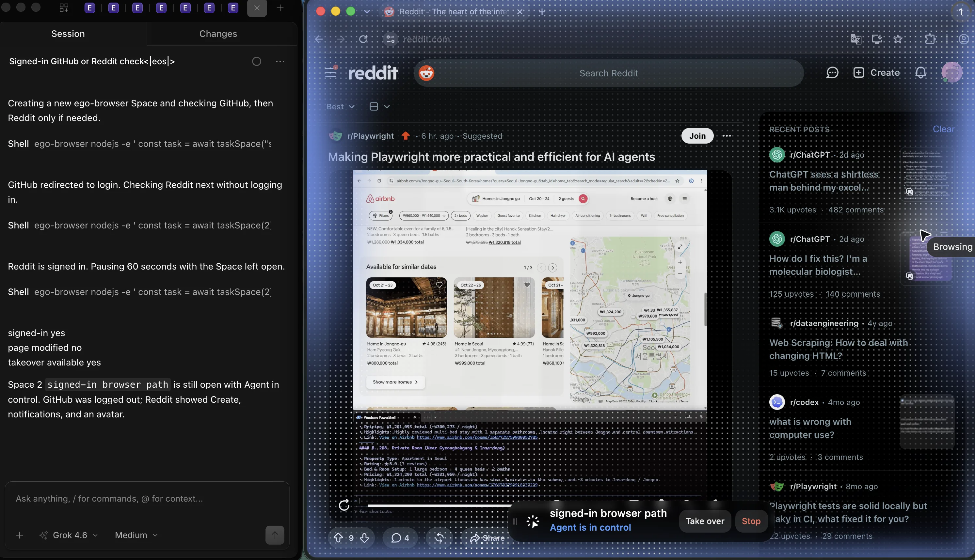The image size is (975, 560).
Task: Open the session three-dot options menu
Action: pyautogui.click(x=280, y=62)
